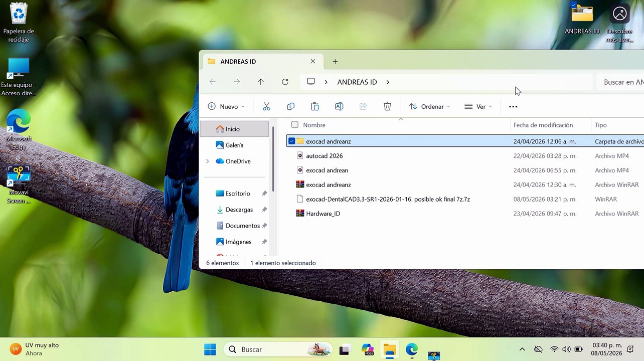Screen dimensions: 644x361
Task: Open the Ordenar sort dropdown
Action: 430,106
